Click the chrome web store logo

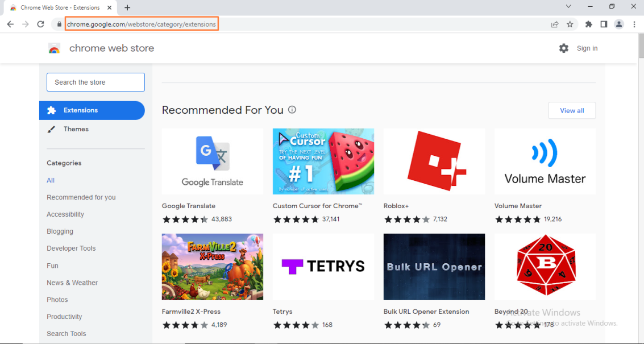click(x=55, y=49)
